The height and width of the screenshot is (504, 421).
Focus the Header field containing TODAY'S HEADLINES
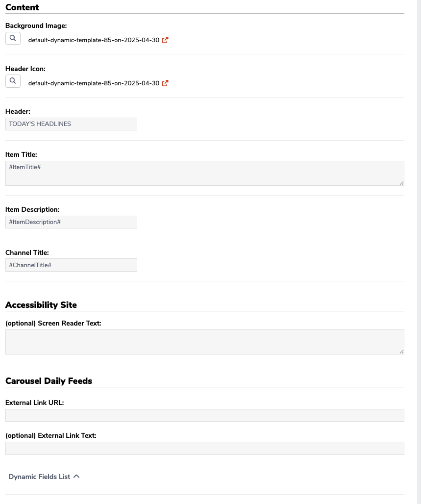(x=72, y=124)
